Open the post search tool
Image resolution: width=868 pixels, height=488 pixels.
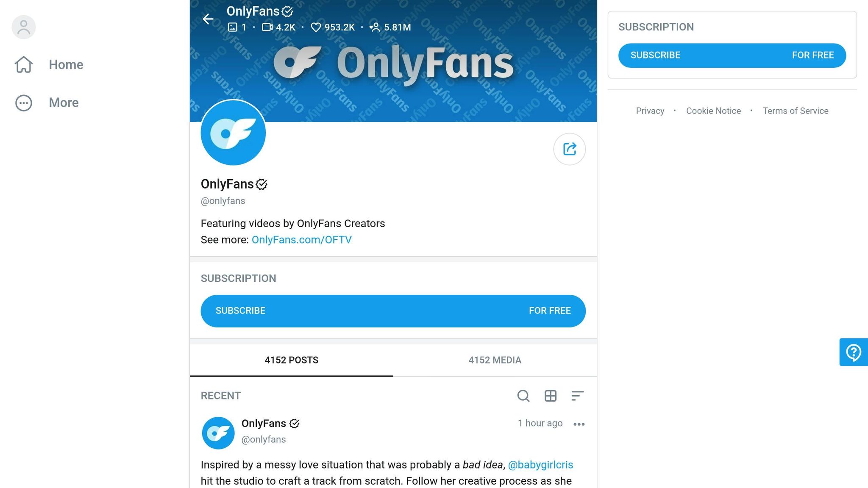click(x=523, y=396)
